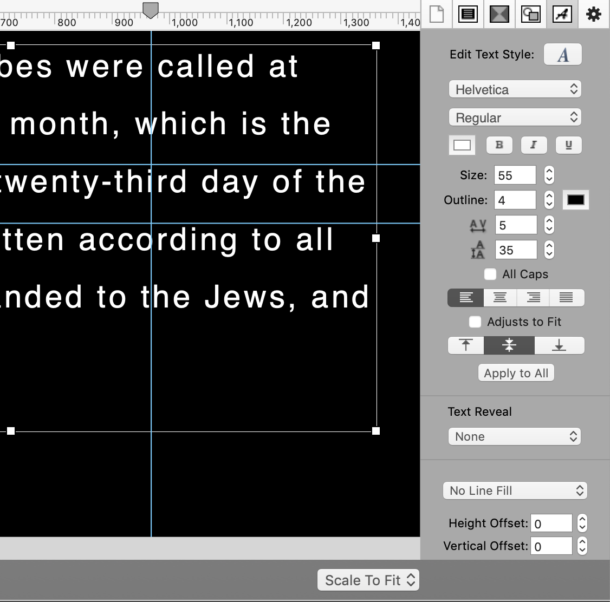610x602 pixels.
Task: Open the Scale To Fit dropdown
Action: (368, 580)
